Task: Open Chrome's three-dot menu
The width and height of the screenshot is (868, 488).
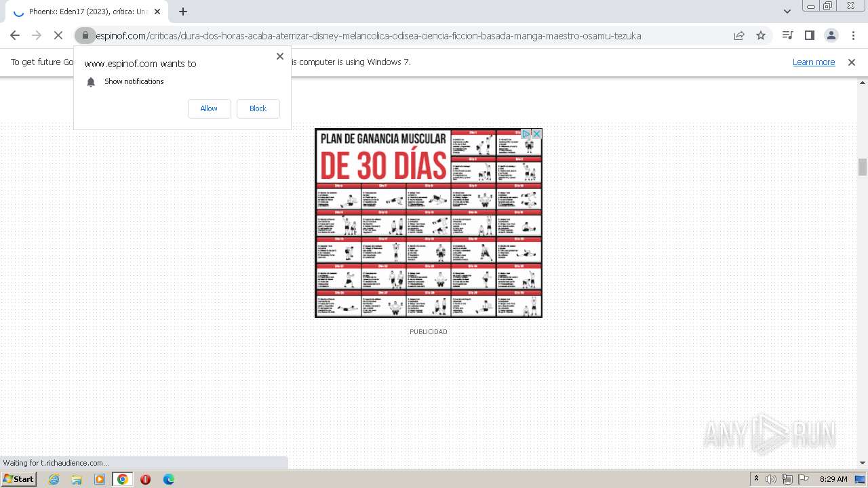Action: coord(853,35)
